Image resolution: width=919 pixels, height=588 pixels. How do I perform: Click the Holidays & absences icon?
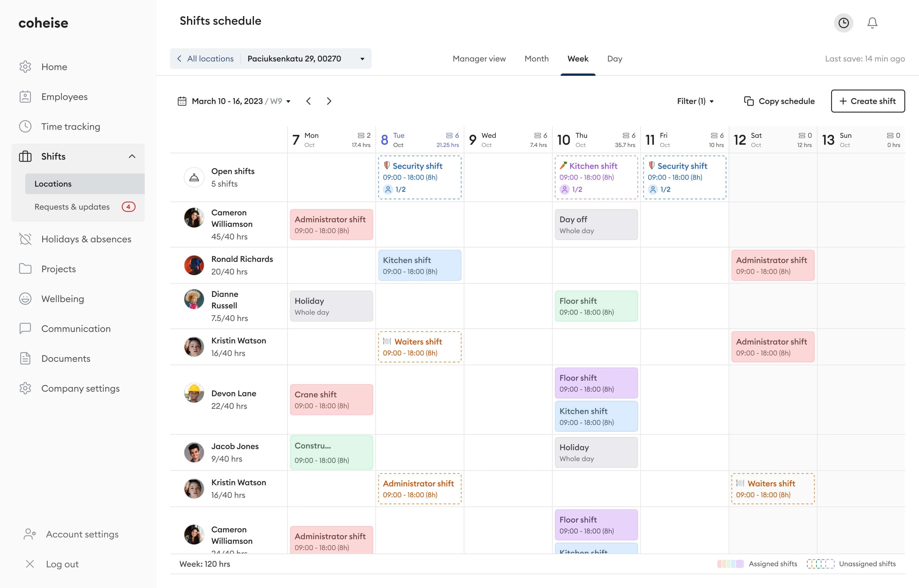(x=25, y=239)
